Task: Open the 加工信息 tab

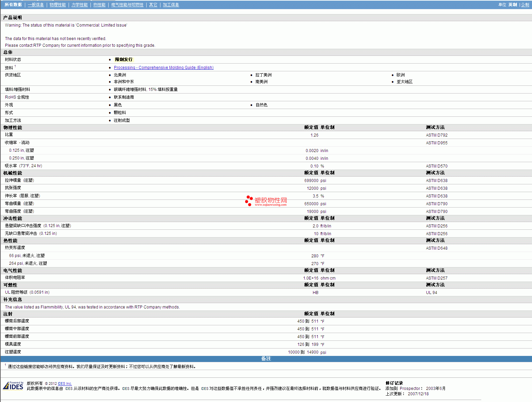Action: click(x=171, y=5)
